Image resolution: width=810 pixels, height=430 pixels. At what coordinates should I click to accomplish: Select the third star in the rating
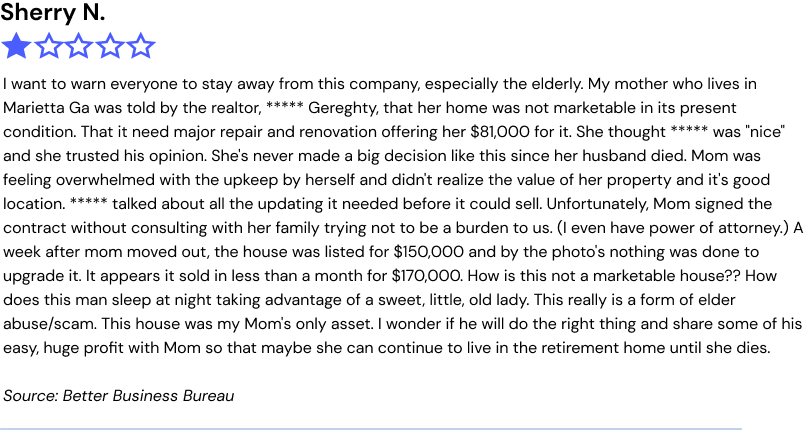click(78, 46)
